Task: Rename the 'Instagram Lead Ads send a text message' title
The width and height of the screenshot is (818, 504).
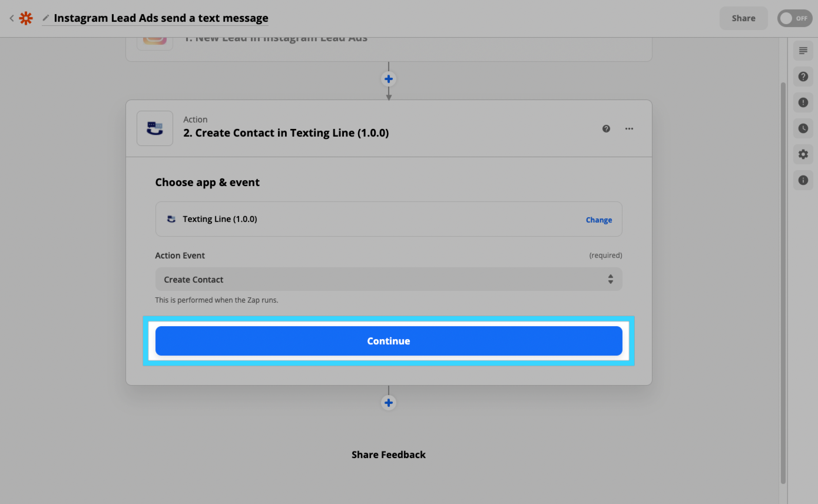Action: (161, 18)
